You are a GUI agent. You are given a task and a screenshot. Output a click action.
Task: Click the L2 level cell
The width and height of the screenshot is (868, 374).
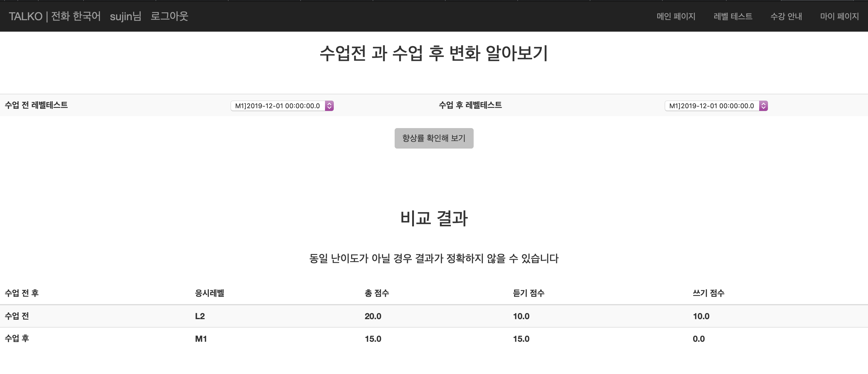coord(200,316)
